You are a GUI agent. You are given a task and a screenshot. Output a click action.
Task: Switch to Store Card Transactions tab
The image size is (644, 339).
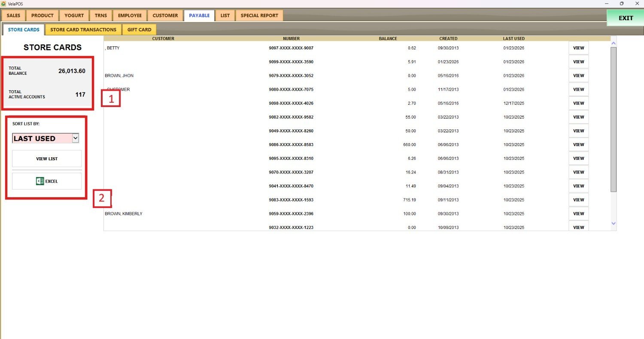83,30
